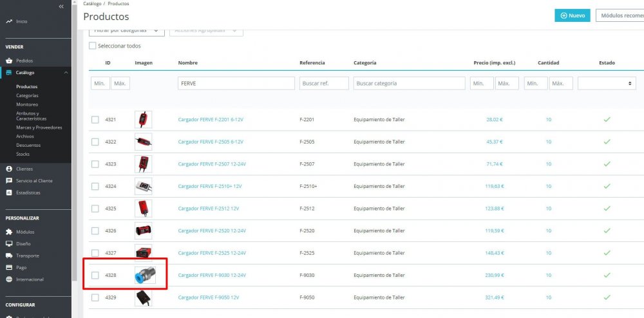Image resolution: width=644 pixels, height=318 pixels.
Task: Click the Buscar ref. input field
Action: [324, 83]
